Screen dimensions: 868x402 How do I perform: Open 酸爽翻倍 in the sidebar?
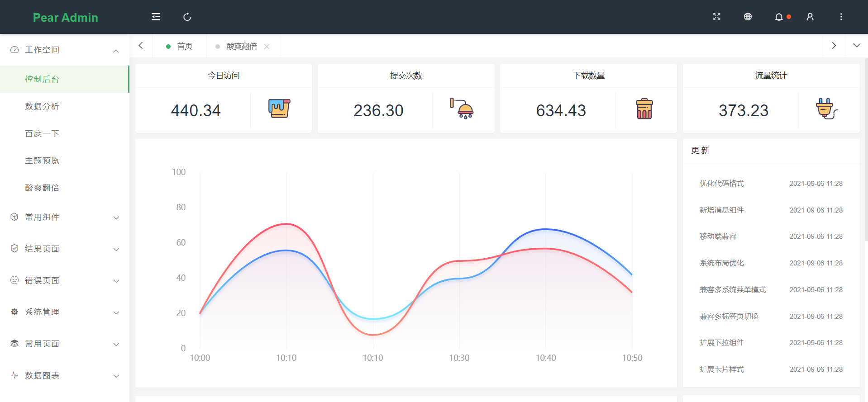pos(65,188)
